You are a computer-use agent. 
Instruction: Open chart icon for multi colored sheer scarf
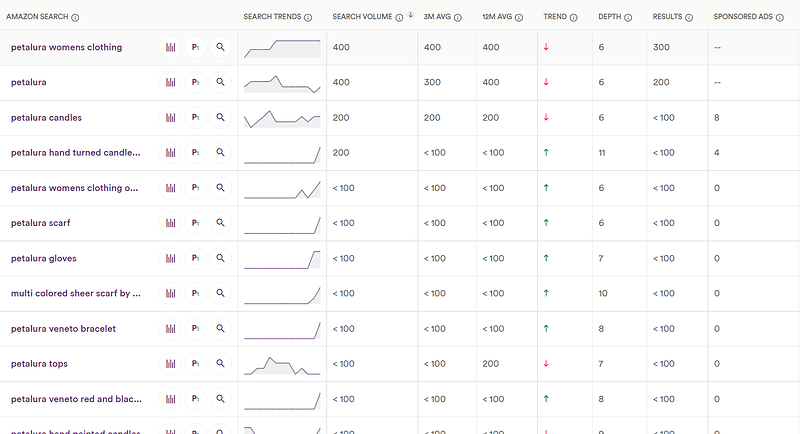pyautogui.click(x=170, y=293)
